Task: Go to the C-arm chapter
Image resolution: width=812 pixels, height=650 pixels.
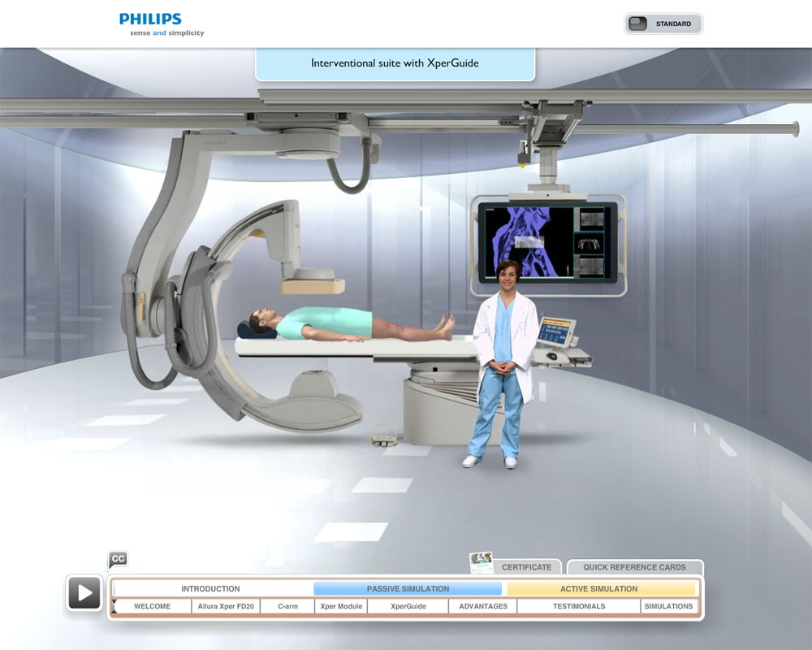Action: [288, 606]
